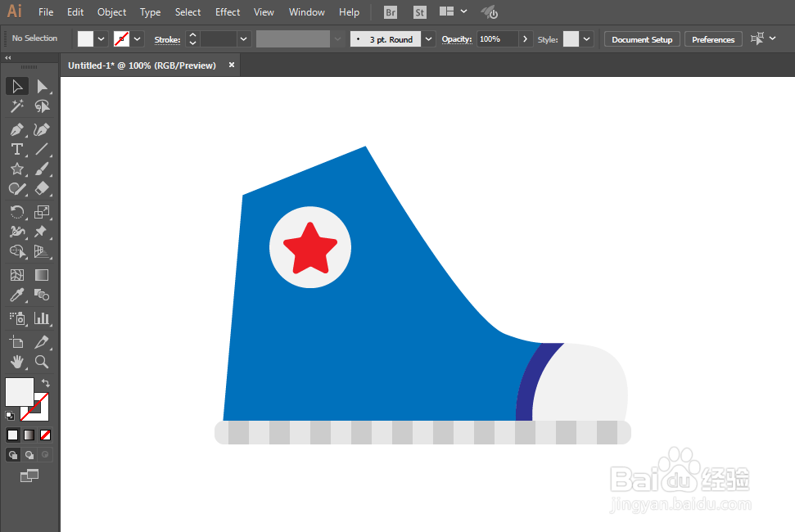Viewport: 795px width, 532px height.
Task: Pick the Hand tool
Action: tap(16, 362)
